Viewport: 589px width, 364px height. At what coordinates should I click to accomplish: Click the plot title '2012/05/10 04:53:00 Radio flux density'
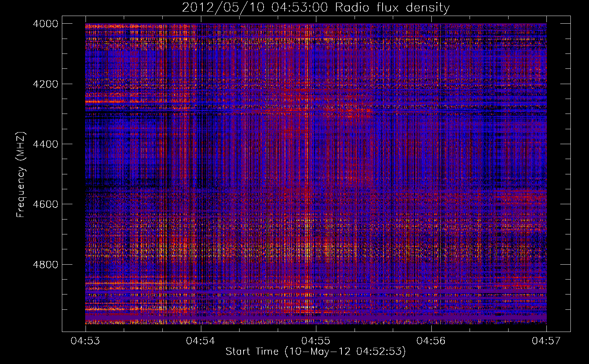316,8
